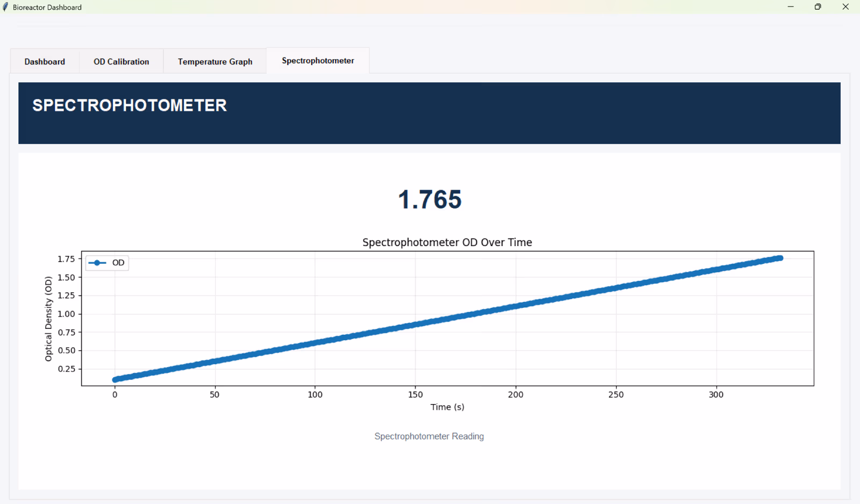Viewport: 860px width, 504px height.
Task: Click the 0.25 tick label on OD axis
Action: 66,369
